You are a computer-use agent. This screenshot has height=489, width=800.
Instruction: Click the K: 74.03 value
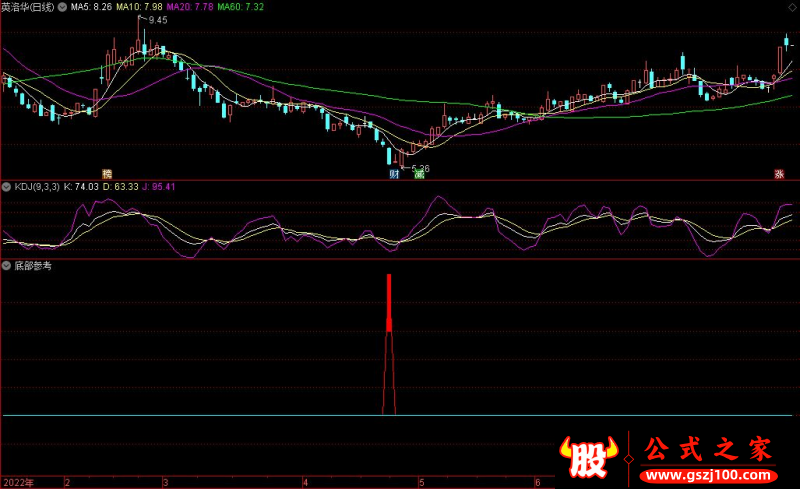81,187
